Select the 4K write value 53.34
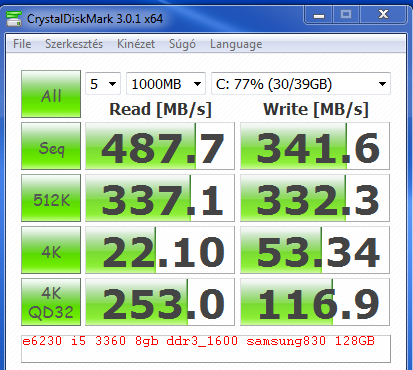Screen dimensions: 413x370 pyautogui.click(x=315, y=250)
